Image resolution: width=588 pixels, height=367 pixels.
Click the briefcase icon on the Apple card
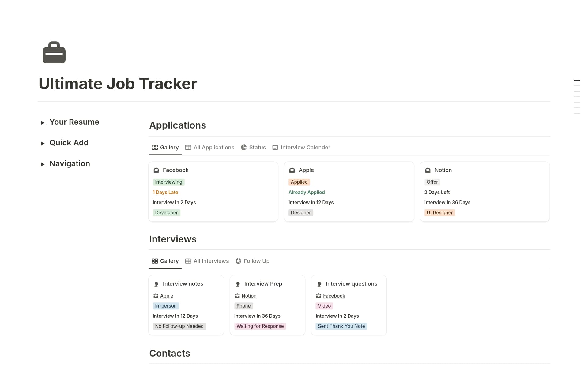[x=292, y=170]
